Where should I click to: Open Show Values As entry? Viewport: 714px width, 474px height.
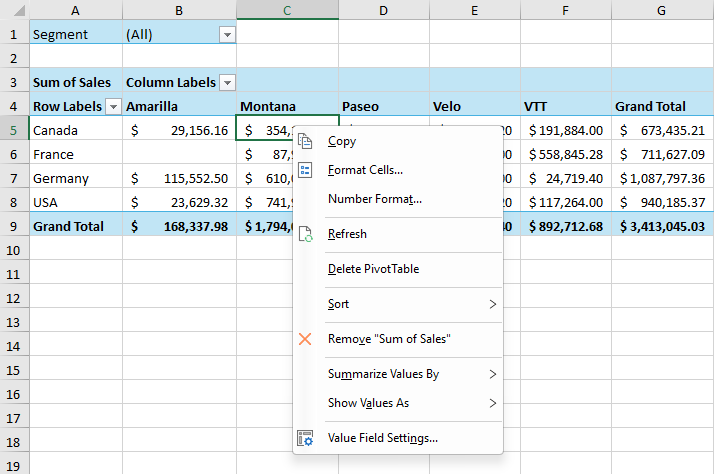click(x=398, y=403)
